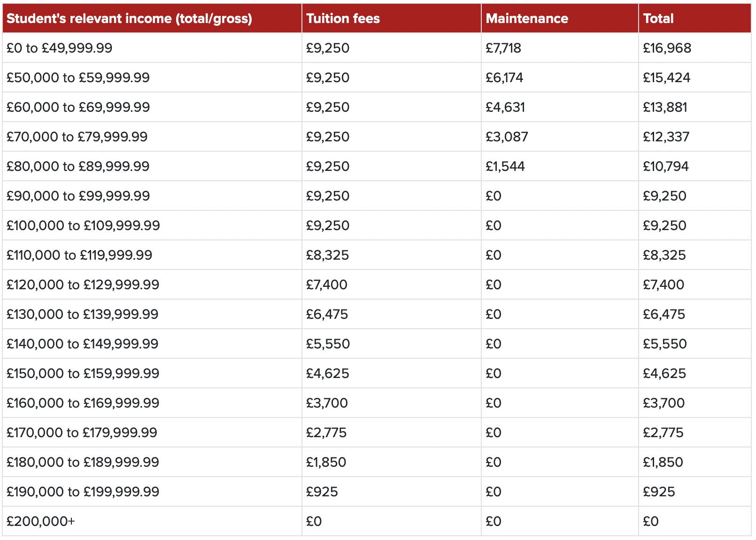Select the "£120,000 to £129,999.99" income cell

pos(152,285)
